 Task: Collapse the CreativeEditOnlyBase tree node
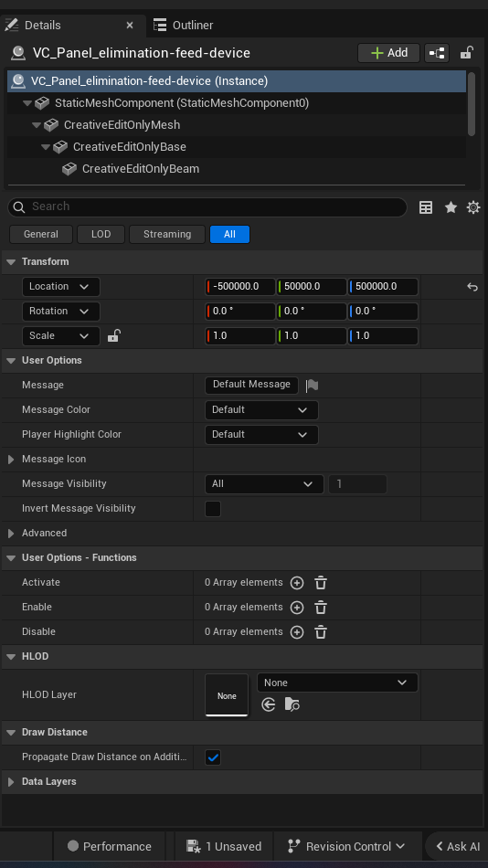pyautogui.click(x=46, y=147)
